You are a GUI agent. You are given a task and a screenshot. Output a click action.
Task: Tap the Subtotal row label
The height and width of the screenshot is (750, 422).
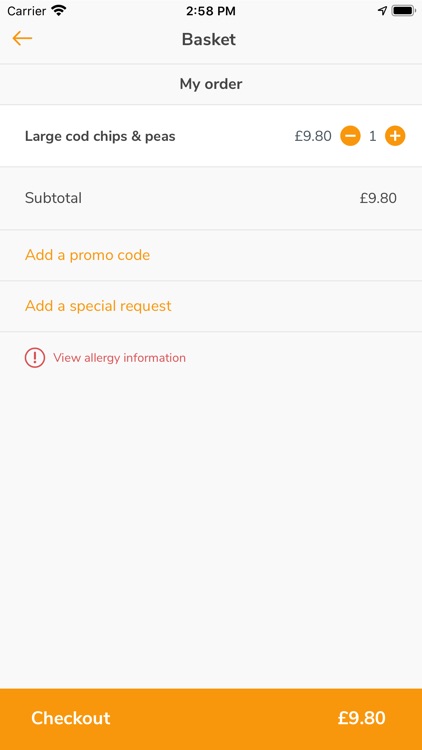(x=53, y=198)
